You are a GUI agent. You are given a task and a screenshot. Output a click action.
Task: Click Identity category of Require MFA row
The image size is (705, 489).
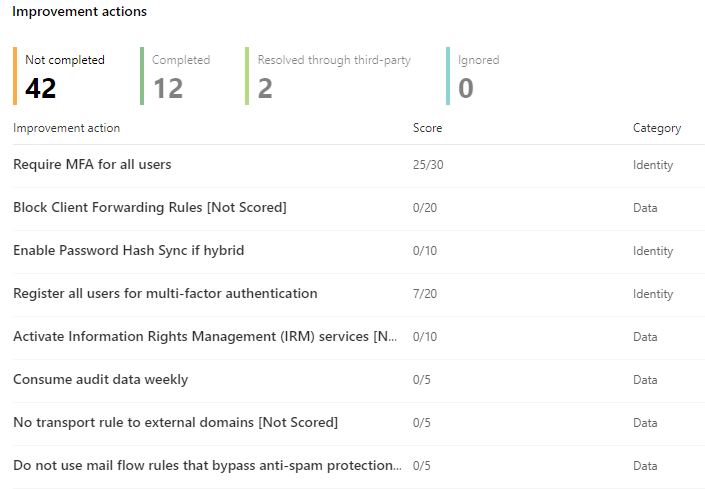click(x=652, y=165)
